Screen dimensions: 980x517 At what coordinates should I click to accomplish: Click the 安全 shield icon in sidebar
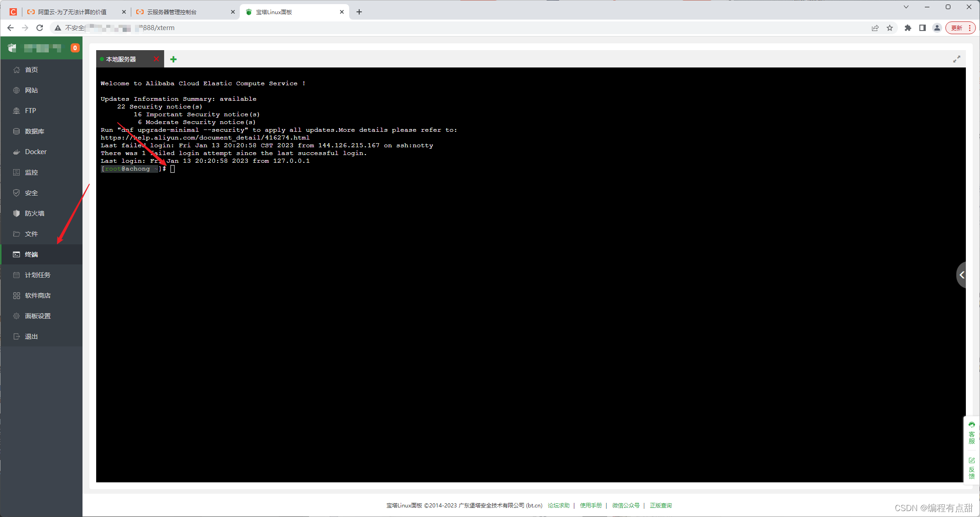[x=16, y=193]
